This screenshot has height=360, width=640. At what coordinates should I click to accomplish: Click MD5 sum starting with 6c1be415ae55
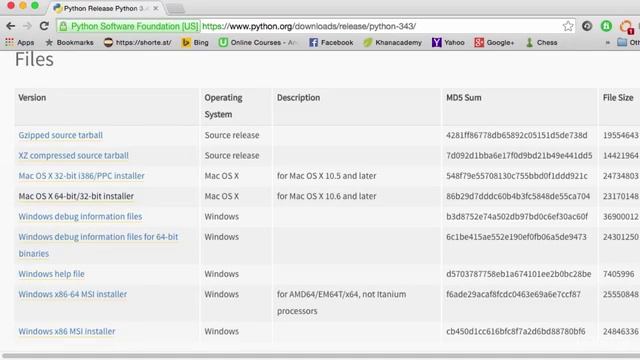(516, 237)
